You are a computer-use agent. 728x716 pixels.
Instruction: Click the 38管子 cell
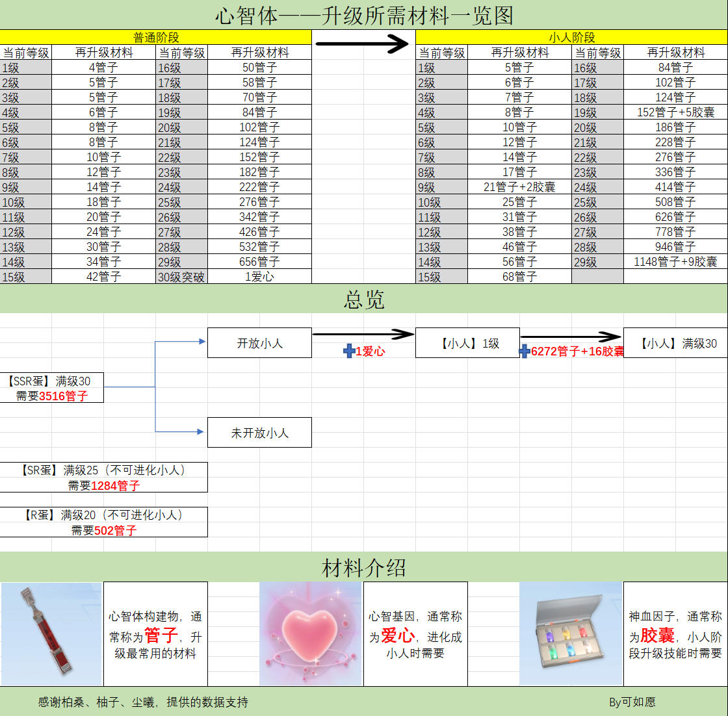(519, 231)
